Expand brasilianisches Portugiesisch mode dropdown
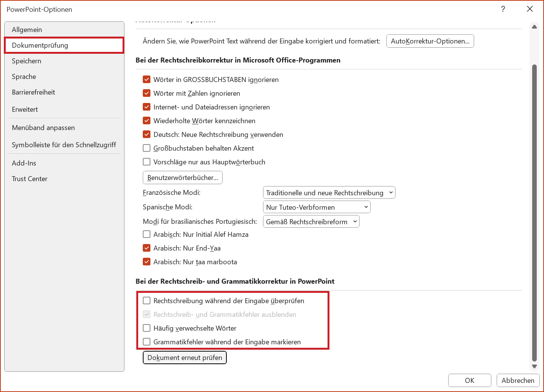The height and width of the screenshot is (392, 544). click(x=311, y=222)
